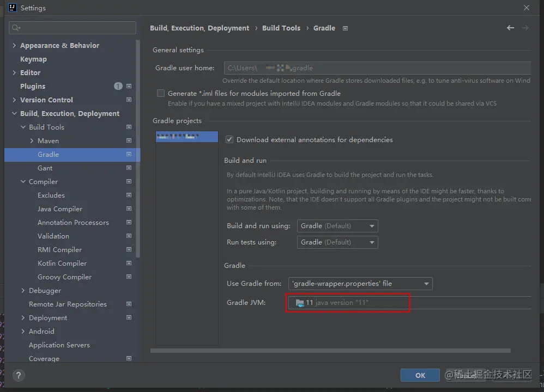
Task: Click the IntelliJ IDEA logo in the title bar
Action: [12, 8]
